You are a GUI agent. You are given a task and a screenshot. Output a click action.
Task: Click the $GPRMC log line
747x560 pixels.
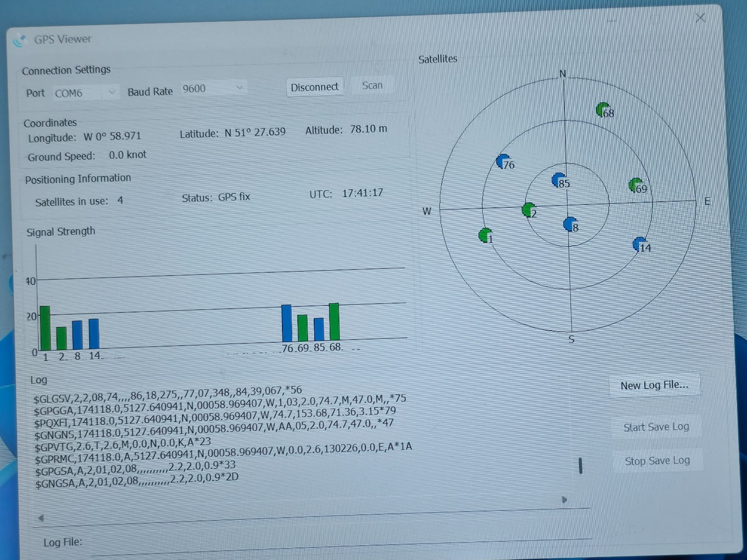point(223,454)
